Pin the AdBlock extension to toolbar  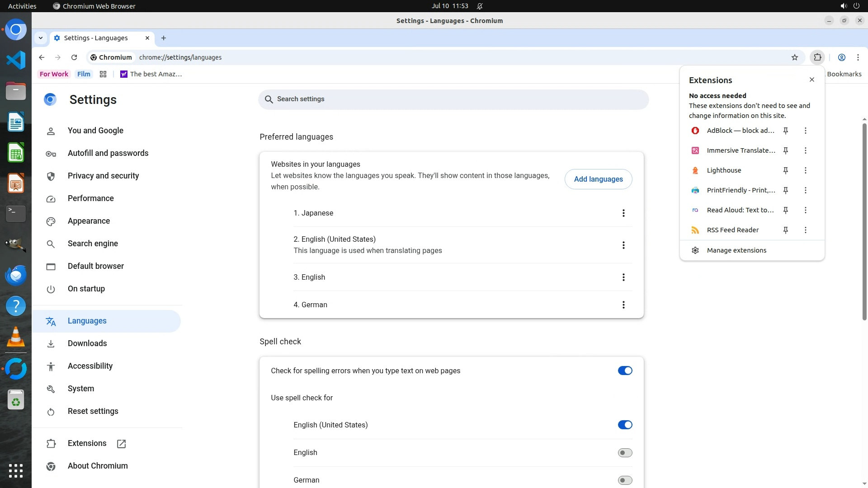[x=786, y=131]
